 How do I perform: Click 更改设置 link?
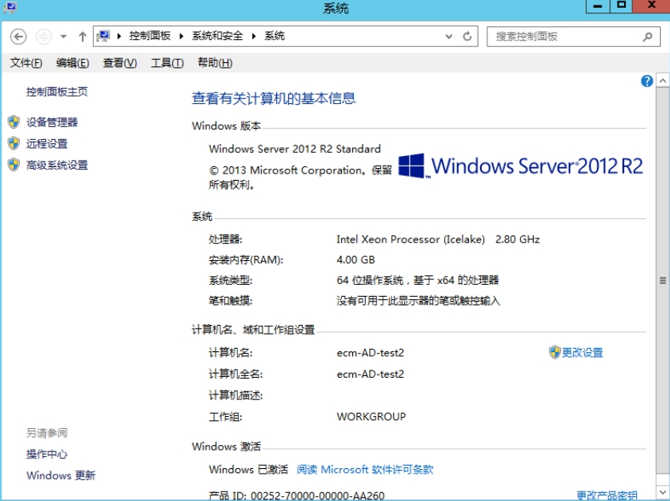[582, 353]
